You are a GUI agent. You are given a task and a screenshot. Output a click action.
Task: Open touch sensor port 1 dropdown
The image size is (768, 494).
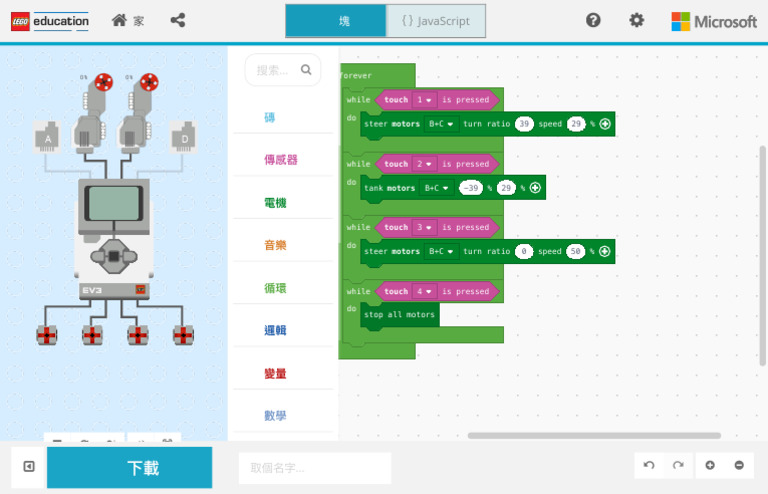pyautogui.click(x=424, y=100)
